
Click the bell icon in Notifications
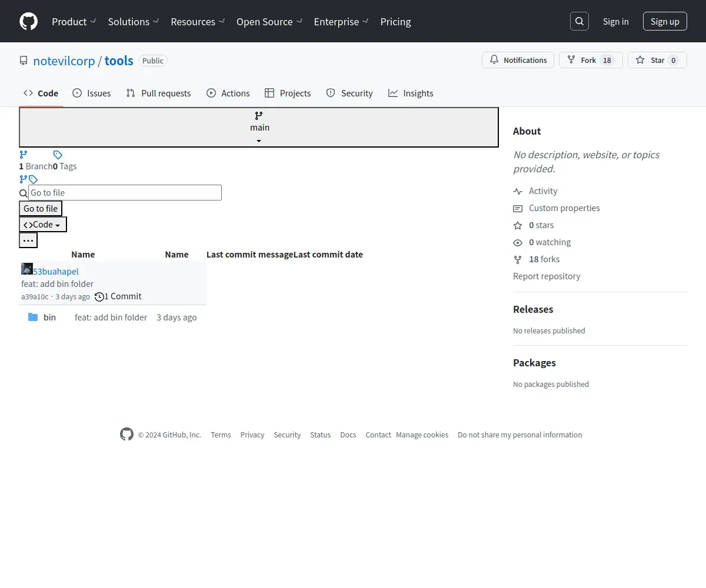tap(494, 60)
